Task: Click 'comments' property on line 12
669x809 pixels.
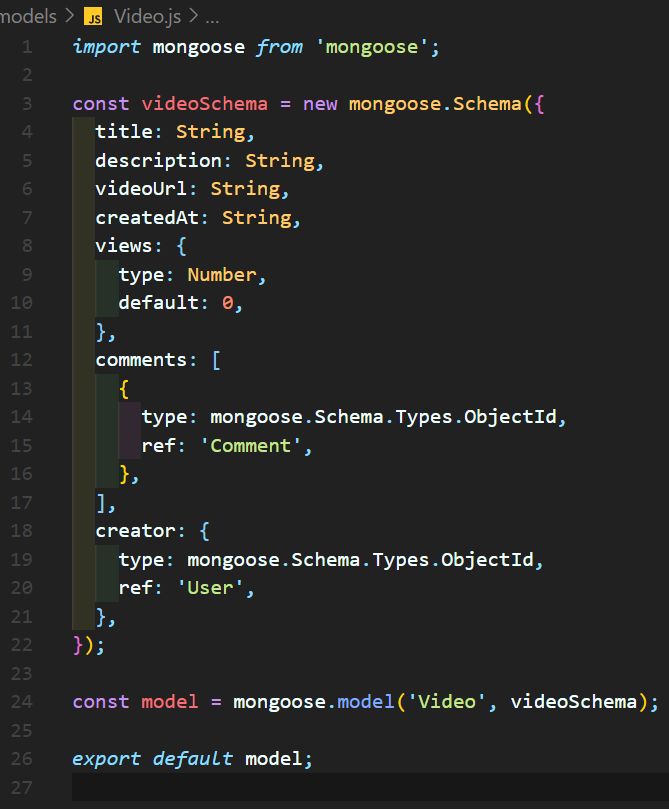Action: coord(141,360)
